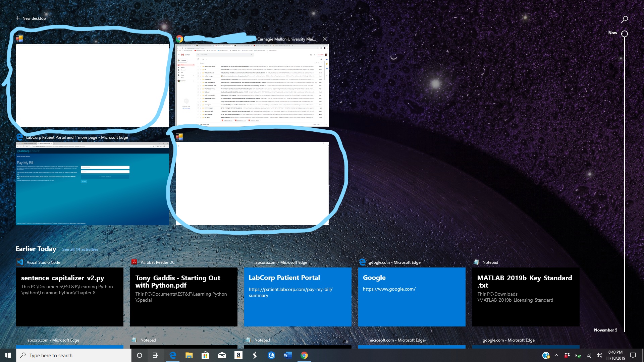This screenshot has height=362, width=644.
Task: Open Cortana from the taskbar circle icon
Action: point(140,355)
